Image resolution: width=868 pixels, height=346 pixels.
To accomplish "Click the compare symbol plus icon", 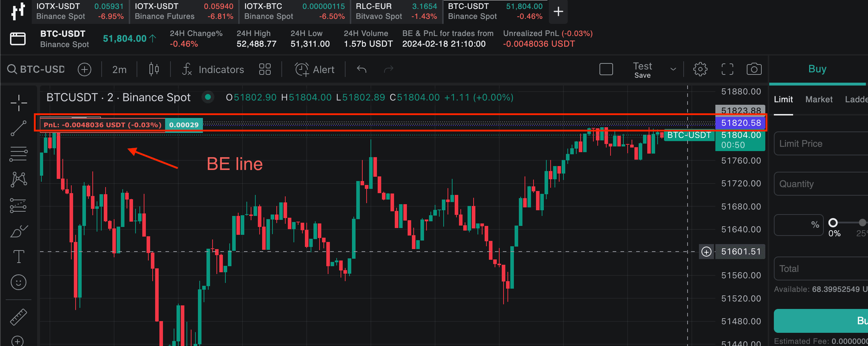I will pyautogui.click(x=85, y=69).
